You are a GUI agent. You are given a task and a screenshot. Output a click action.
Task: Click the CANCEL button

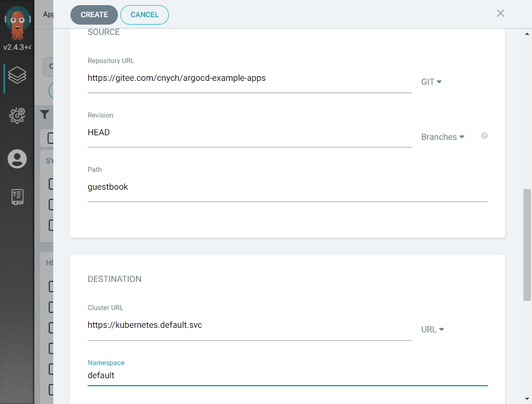(x=144, y=15)
